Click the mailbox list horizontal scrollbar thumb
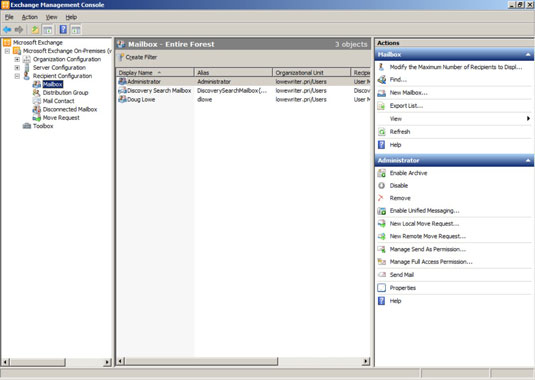535x380 pixels. tap(202, 361)
